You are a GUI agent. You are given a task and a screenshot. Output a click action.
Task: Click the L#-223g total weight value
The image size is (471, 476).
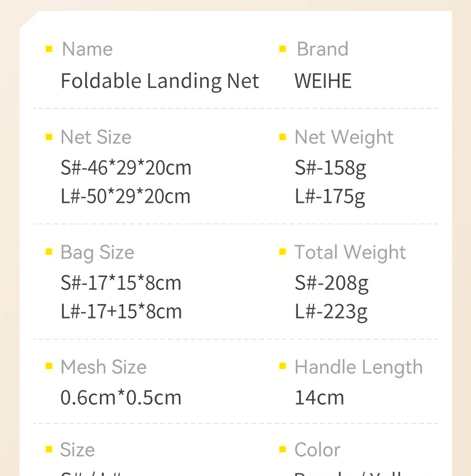[331, 311]
